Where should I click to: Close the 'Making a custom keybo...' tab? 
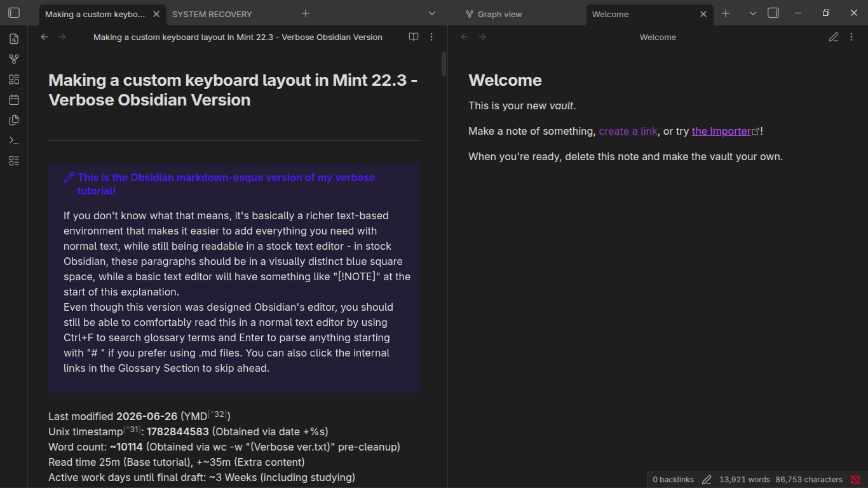156,14
